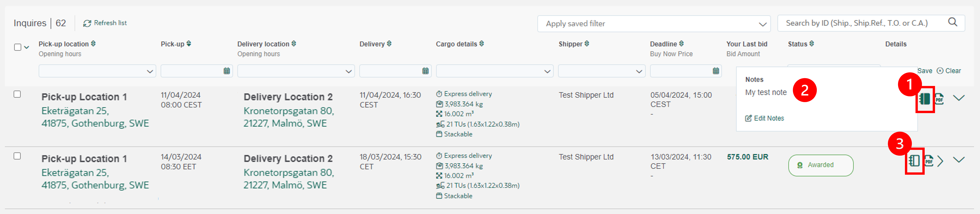Download PDF for the awarded inquiry
980x214 pixels.
929,161
